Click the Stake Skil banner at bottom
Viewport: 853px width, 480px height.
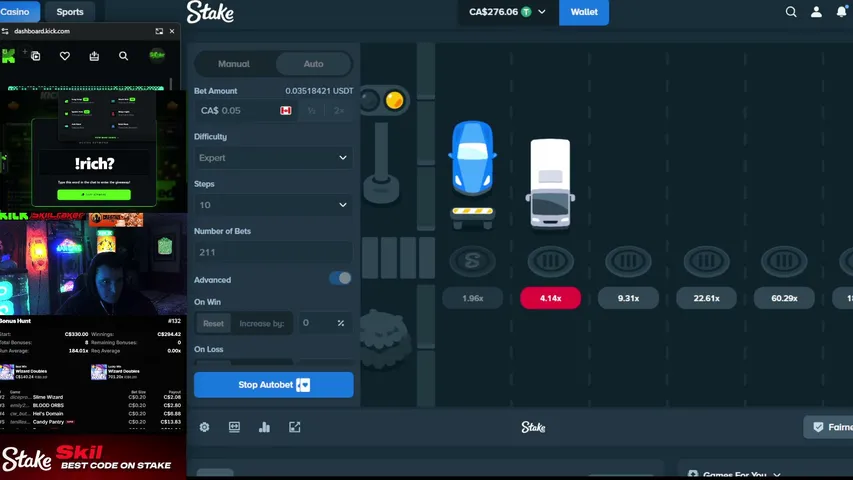pyautogui.click(x=93, y=457)
